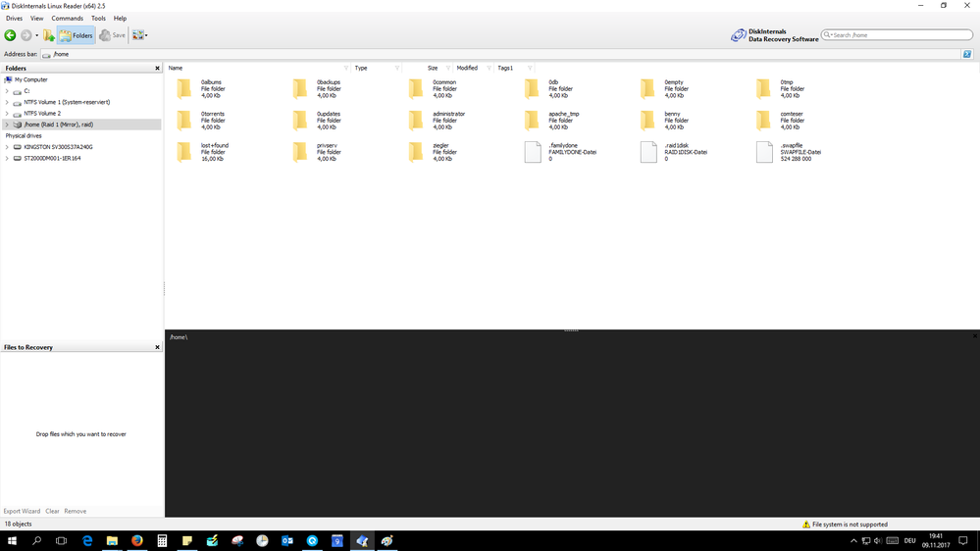Select the lost+found folder icon
Image resolution: width=980 pixels, height=551 pixels.
[x=184, y=152]
